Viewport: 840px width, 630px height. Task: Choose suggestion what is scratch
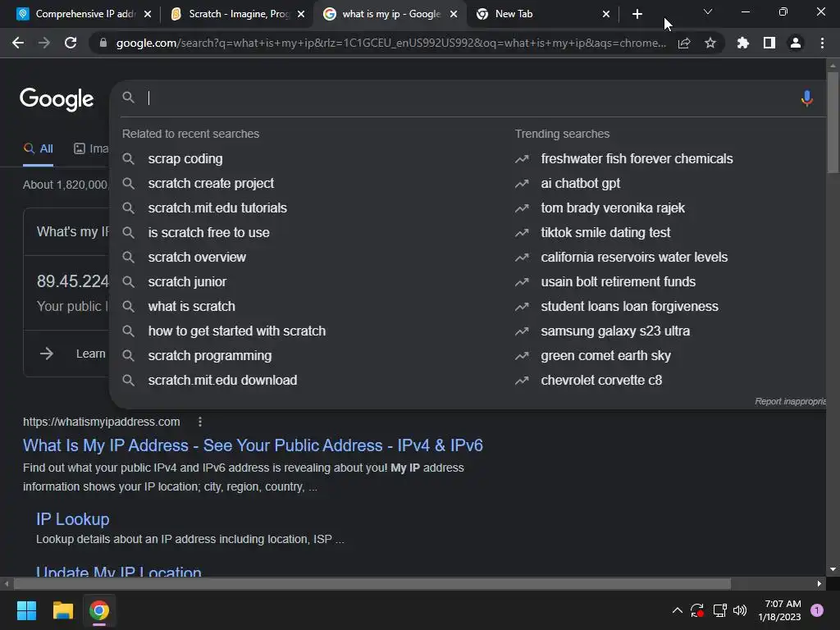191,307
